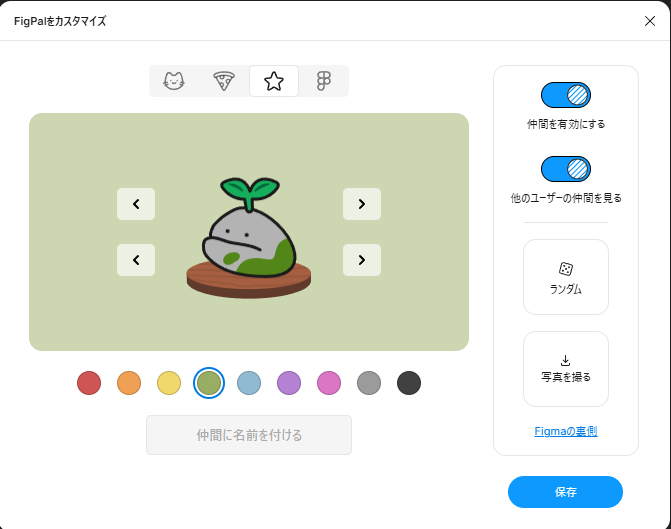The height and width of the screenshot is (529, 671).
Task: Toggle 仲間を有効にする switch
Action: [x=565, y=95]
